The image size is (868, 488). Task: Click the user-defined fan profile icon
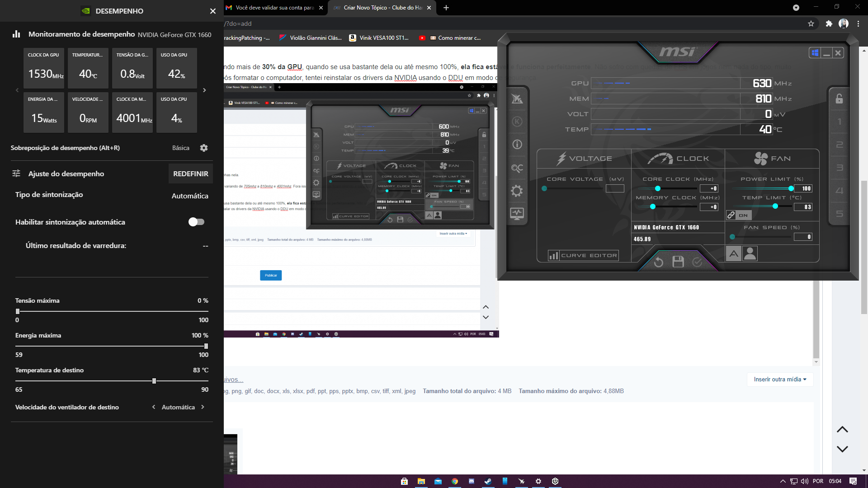(x=750, y=253)
